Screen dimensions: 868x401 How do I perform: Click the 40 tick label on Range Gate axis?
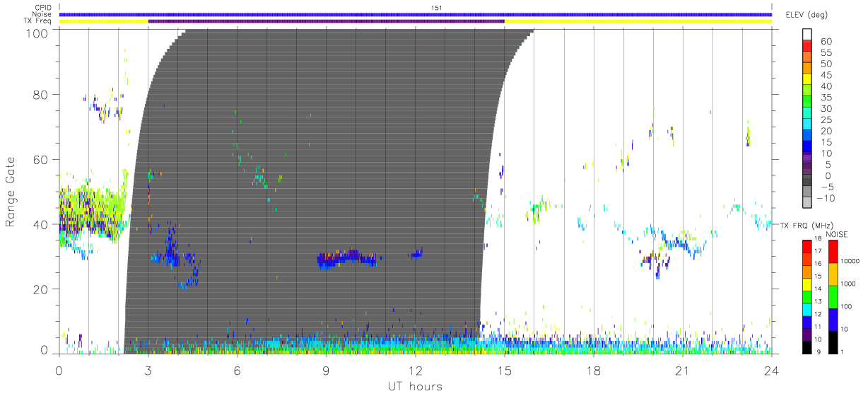(x=41, y=225)
